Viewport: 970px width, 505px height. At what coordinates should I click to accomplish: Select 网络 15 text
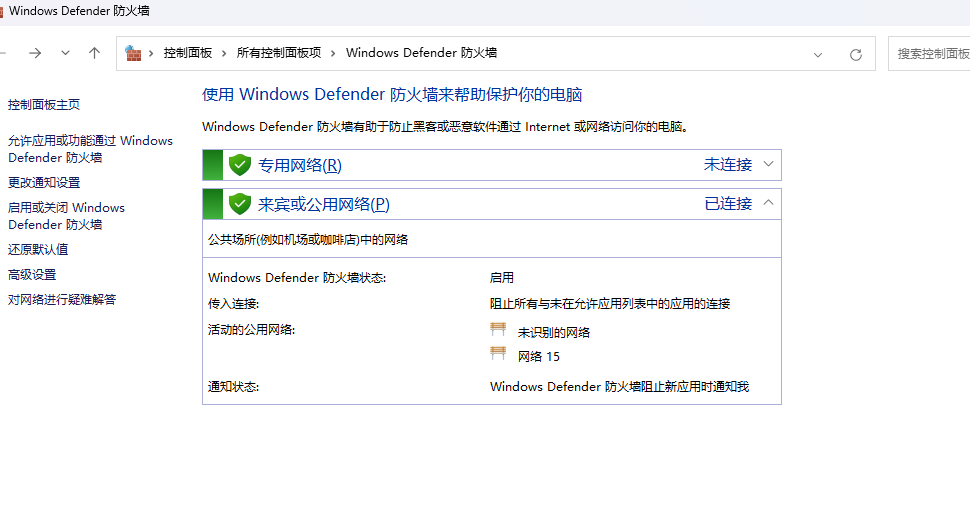point(539,356)
